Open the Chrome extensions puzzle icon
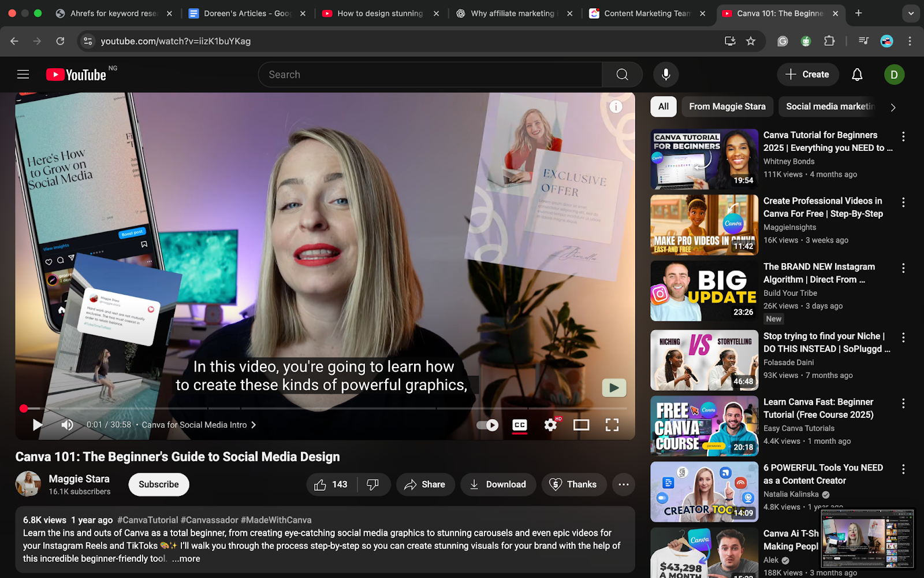This screenshot has height=578, width=924. [829, 41]
